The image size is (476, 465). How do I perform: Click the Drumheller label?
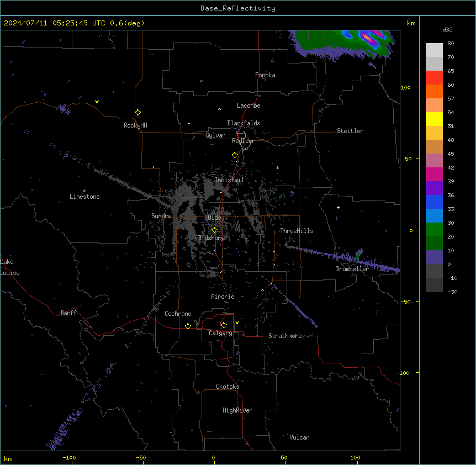coord(352,269)
